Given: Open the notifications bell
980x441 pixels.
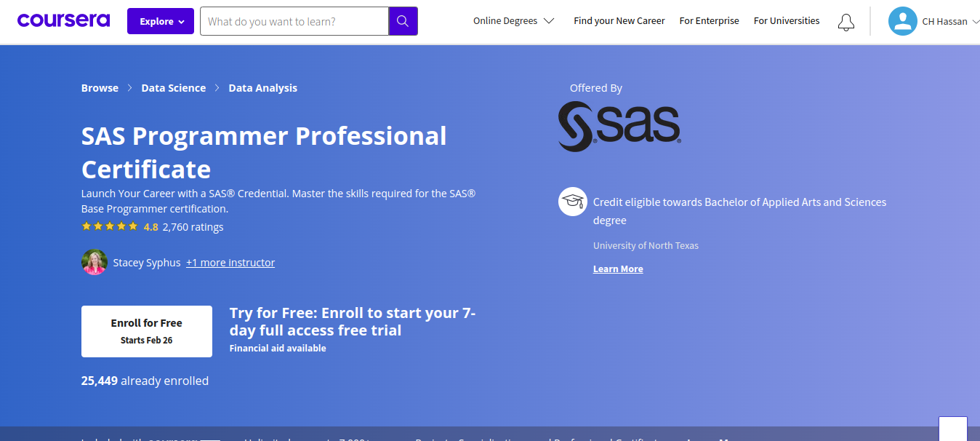Looking at the screenshot, I should (x=846, y=22).
